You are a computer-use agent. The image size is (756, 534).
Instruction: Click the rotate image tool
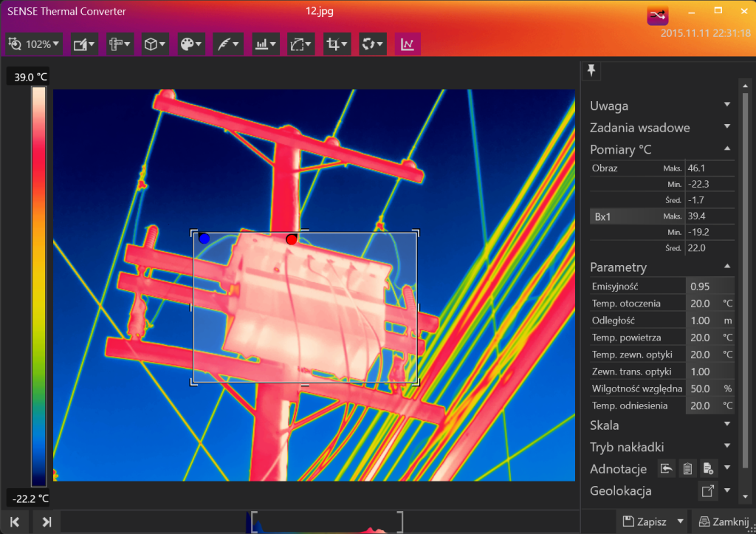373,44
